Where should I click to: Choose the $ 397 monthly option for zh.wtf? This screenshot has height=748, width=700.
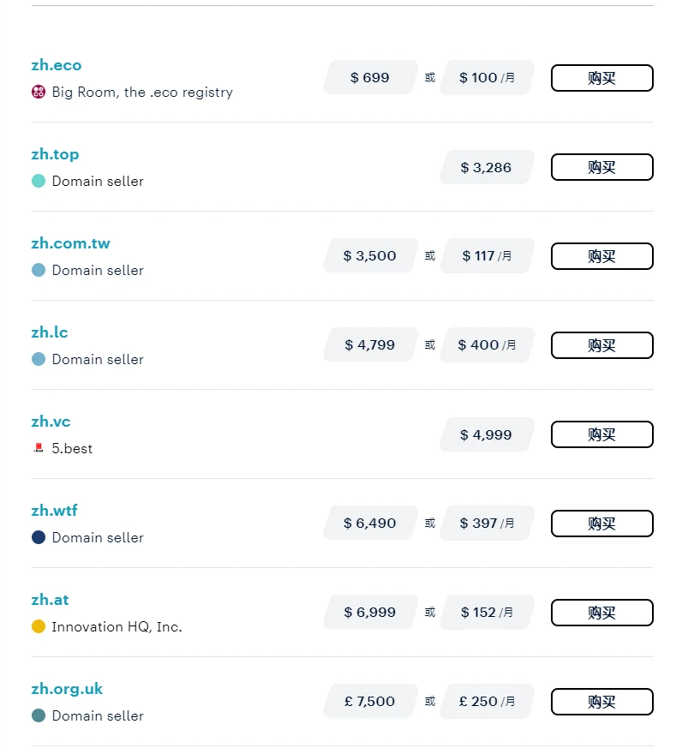coord(487,524)
